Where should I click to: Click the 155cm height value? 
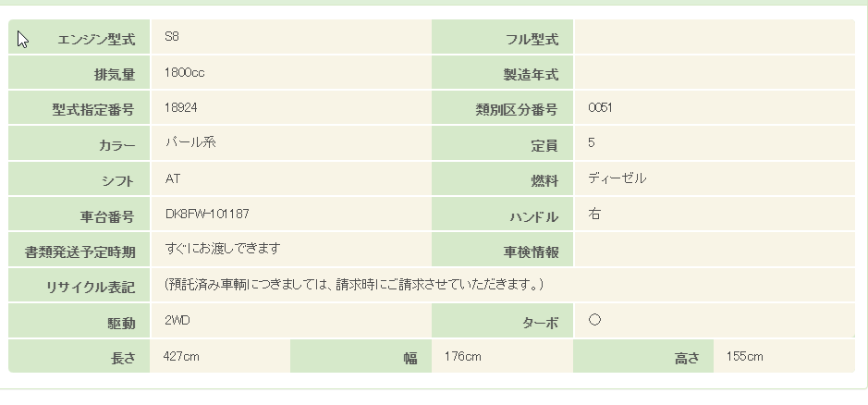click(744, 356)
